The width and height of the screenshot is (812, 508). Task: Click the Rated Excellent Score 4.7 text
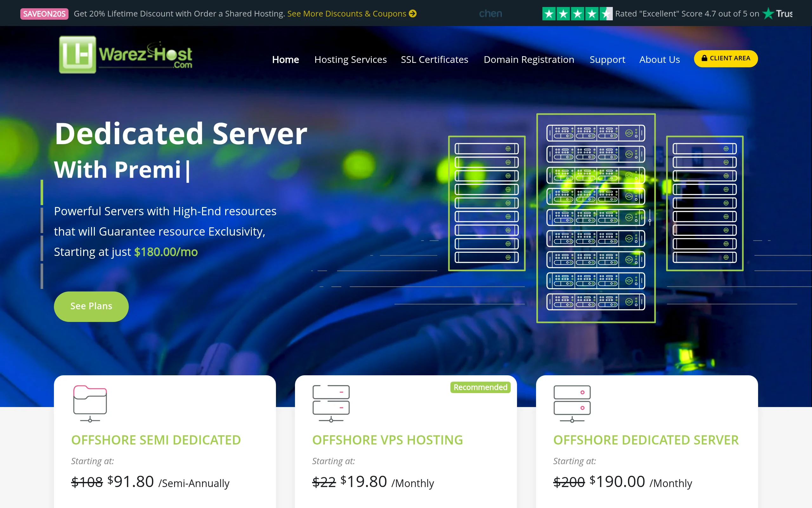[687, 13]
